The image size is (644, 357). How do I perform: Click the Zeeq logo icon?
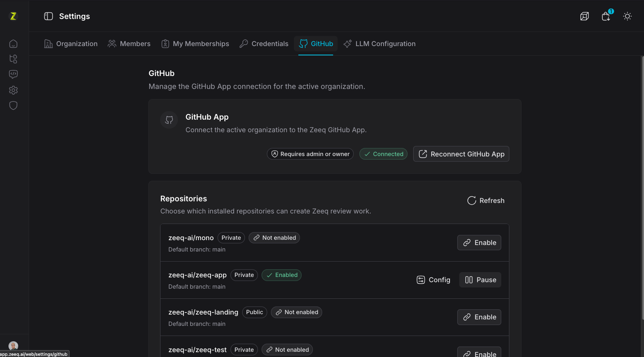(13, 16)
